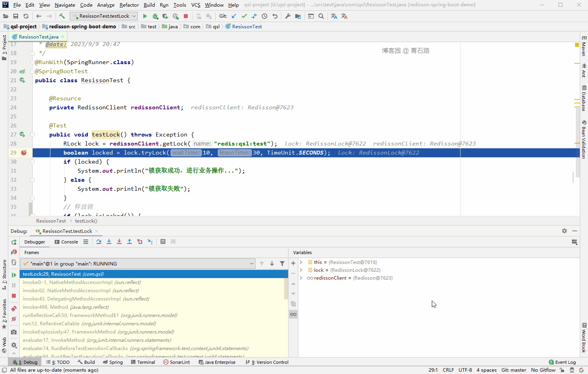Stop the running process with red square
The image size is (588, 374).
click(x=186, y=16)
